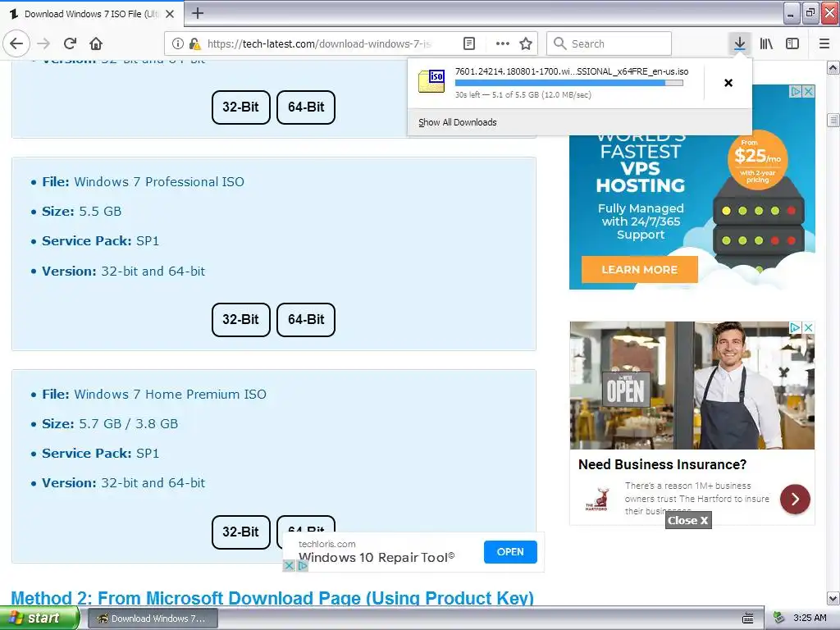Open Show All Downloads

(x=458, y=122)
